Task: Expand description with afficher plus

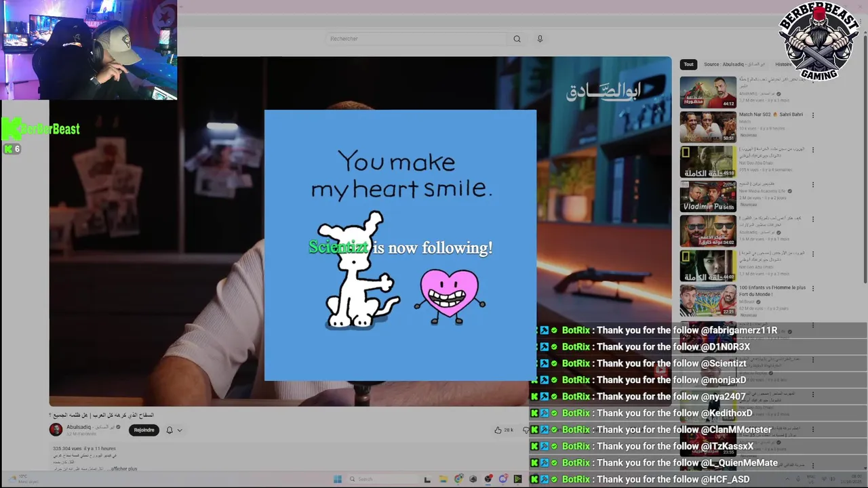Action: 124,468
